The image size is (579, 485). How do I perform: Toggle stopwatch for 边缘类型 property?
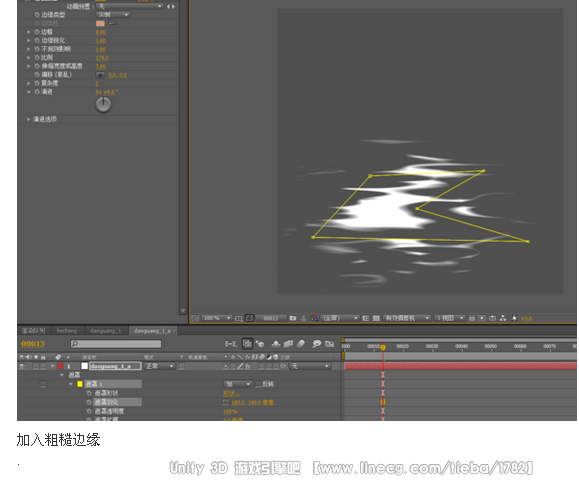click(37, 15)
